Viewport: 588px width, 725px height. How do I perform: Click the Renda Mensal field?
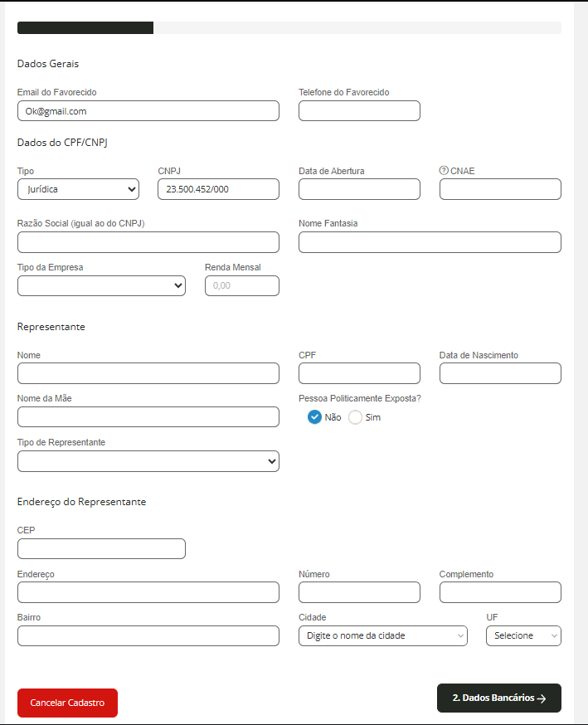[242, 285]
